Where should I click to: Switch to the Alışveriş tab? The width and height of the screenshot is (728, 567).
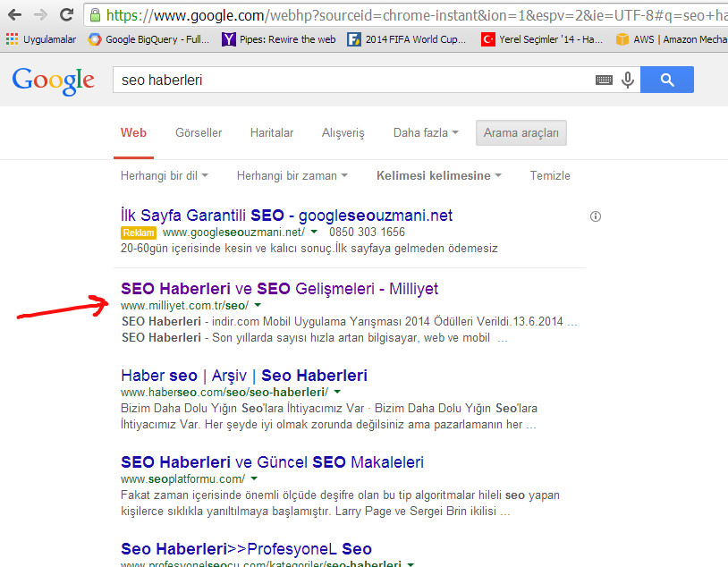click(343, 133)
